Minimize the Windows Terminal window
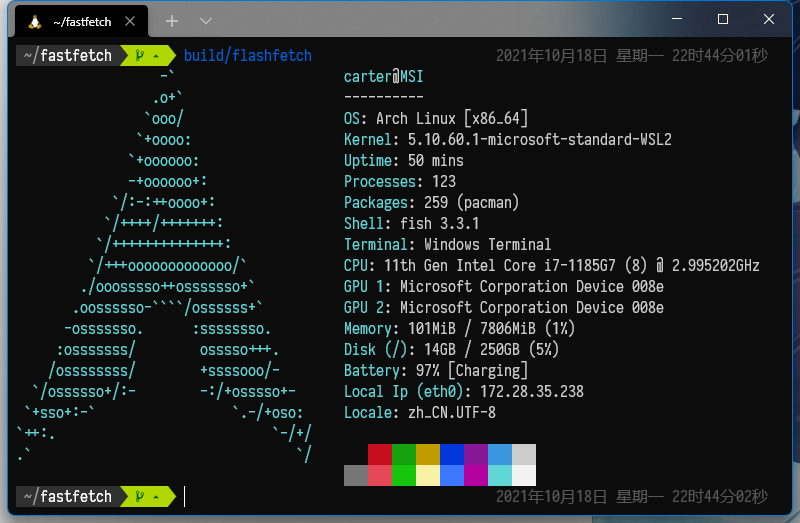Screen dimensions: 800x523 pos(677,19)
